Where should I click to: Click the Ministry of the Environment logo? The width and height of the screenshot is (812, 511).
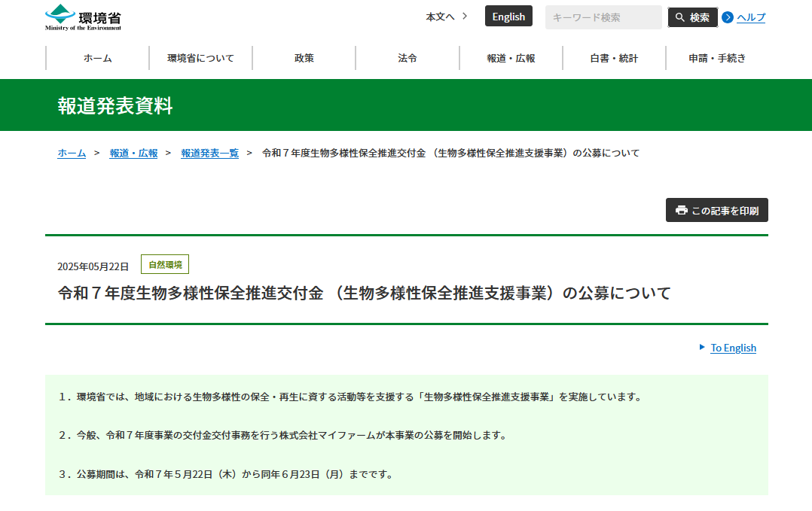tap(83, 17)
